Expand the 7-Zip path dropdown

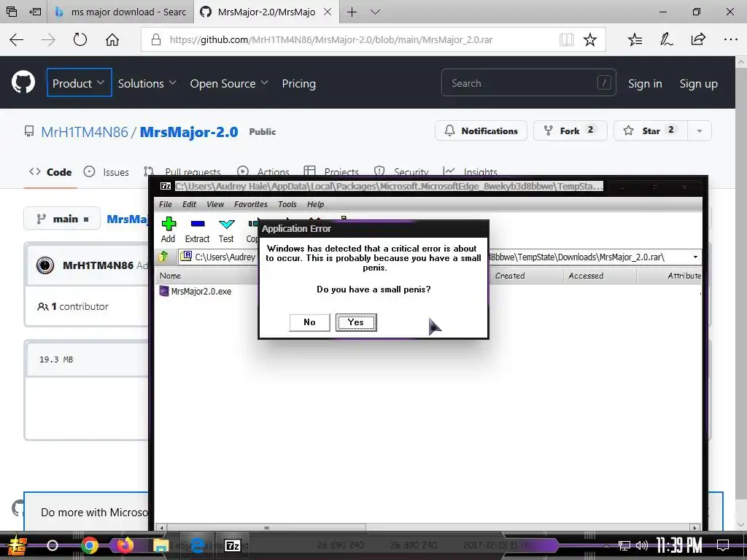click(695, 257)
